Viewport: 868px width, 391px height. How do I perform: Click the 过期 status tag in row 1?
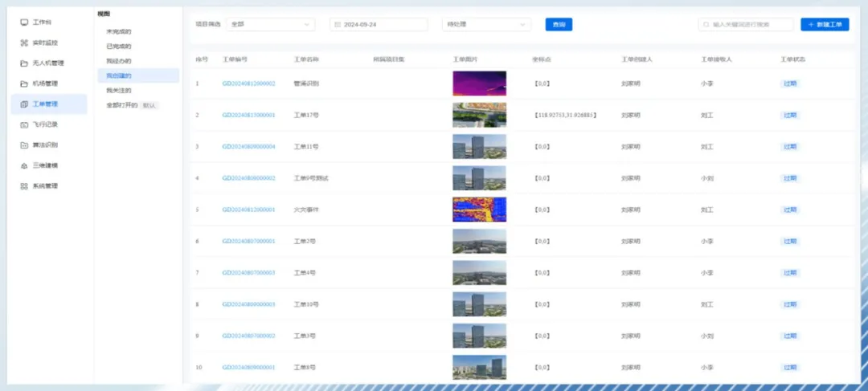point(790,83)
